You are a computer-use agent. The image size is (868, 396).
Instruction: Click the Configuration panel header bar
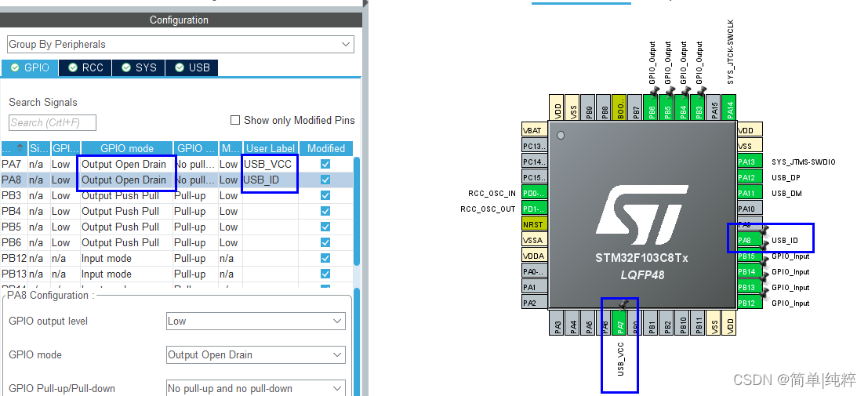pos(181,20)
